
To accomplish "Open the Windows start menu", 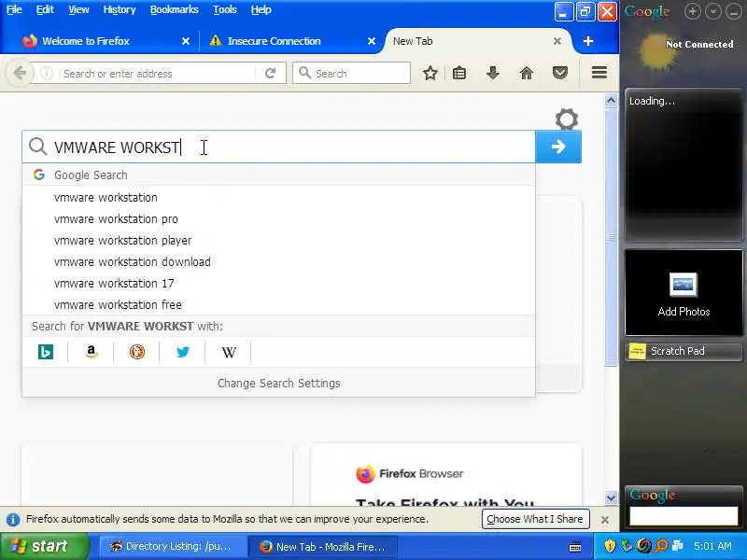I will [x=44, y=546].
